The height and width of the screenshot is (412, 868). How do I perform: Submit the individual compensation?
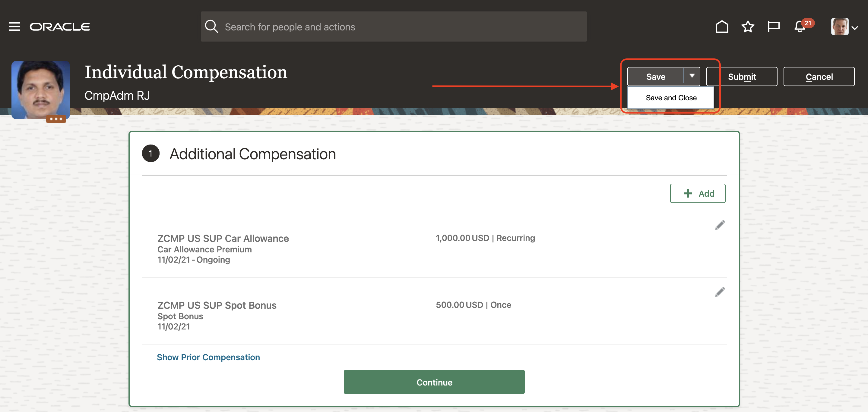[x=742, y=77]
